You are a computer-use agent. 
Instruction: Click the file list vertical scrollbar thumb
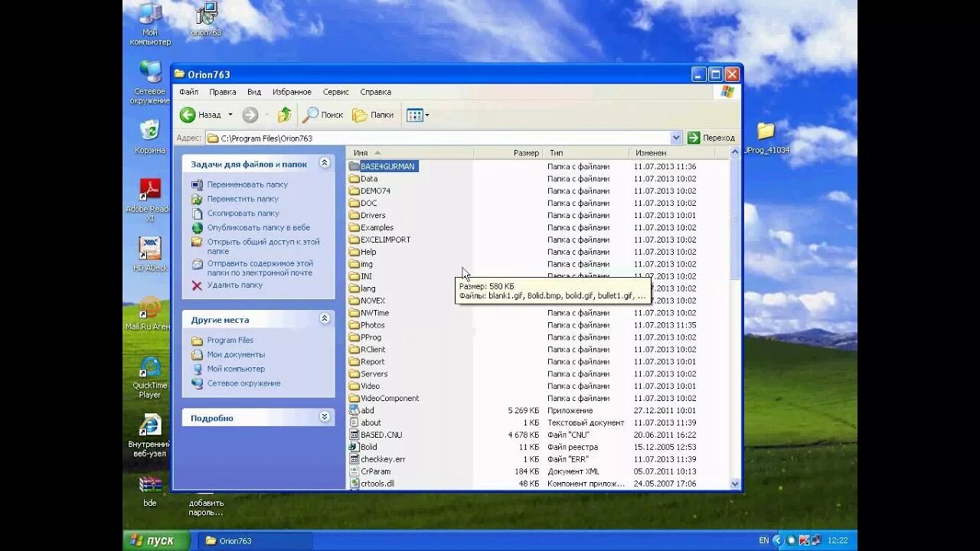pyautogui.click(x=735, y=219)
